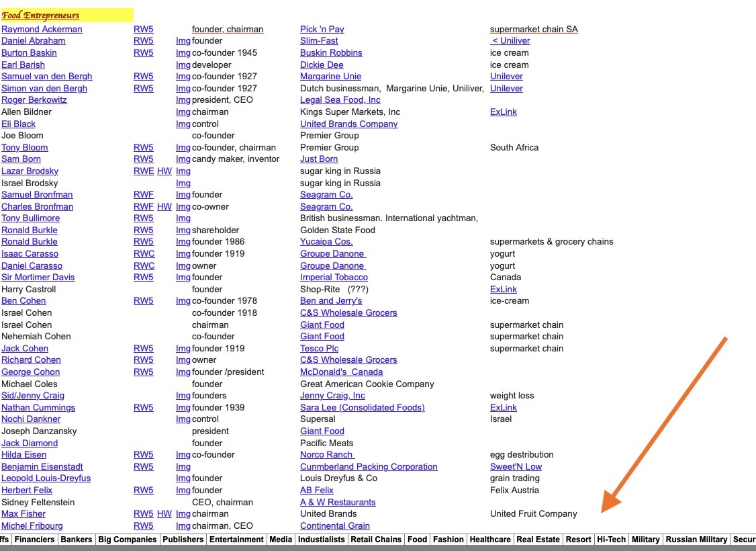Click RWC link beside Isaac Carasso
The image size is (756, 551).
(x=144, y=254)
